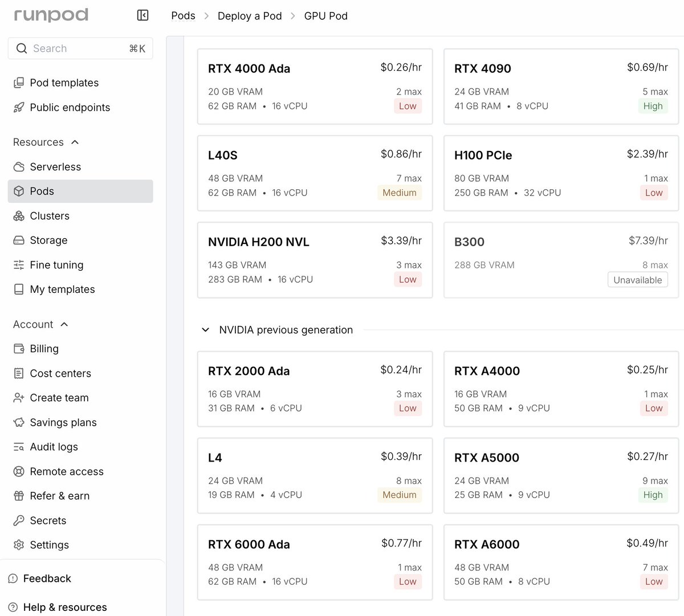Click the Pod templates icon

click(19, 83)
